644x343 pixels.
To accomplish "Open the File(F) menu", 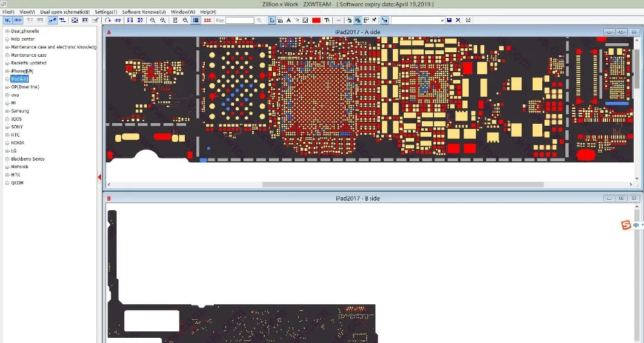I will [x=8, y=12].
